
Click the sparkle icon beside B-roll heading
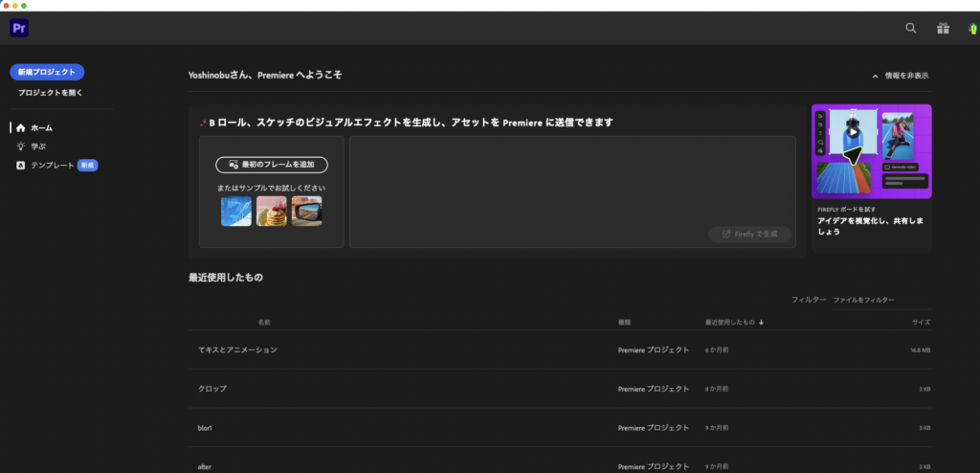[203, 123]
